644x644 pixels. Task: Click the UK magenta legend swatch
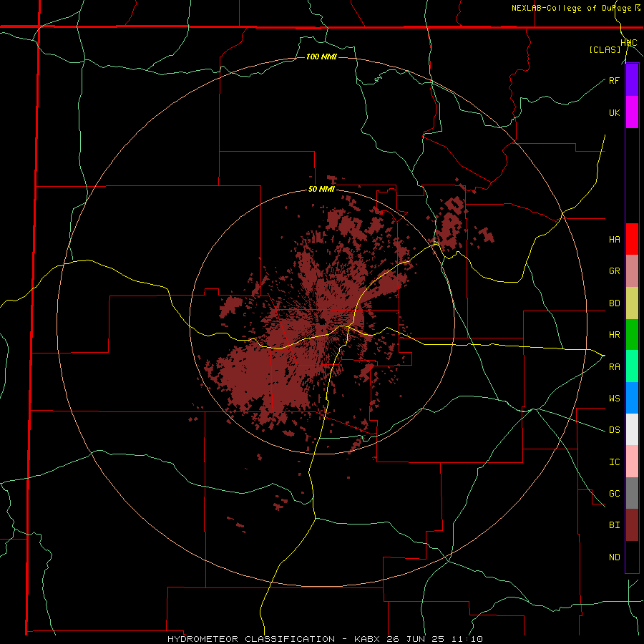tap(632, 112)
